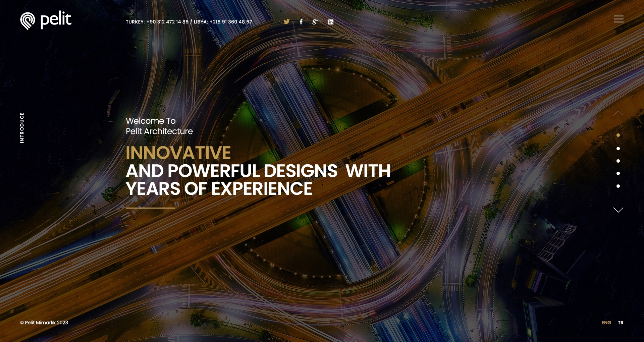The width and height of the screenshot is (644, 342).
Task: Click the Welcome To Pelit Architecture text
Action: (159, 126)
